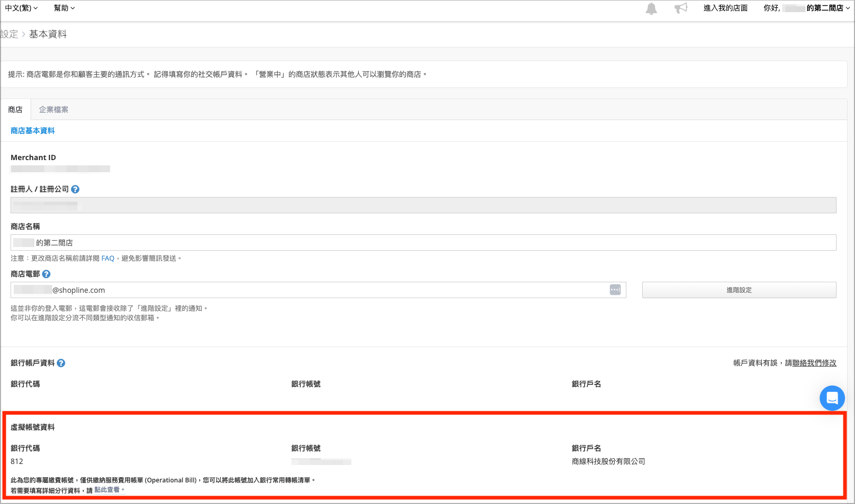Click the 進階設定 button
The width and height of the screenshot is (855, 504).
(739, 290)
